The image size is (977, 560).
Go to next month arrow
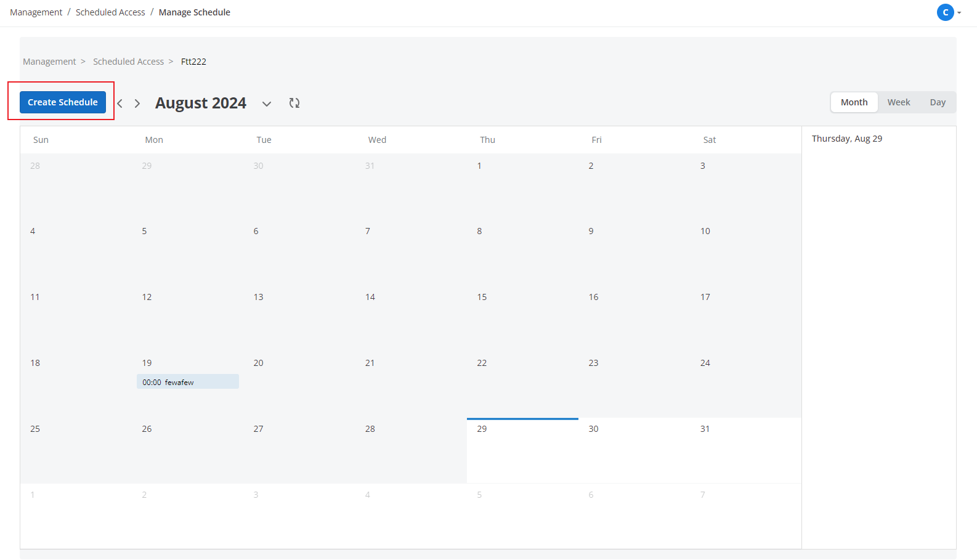[137, 103]
